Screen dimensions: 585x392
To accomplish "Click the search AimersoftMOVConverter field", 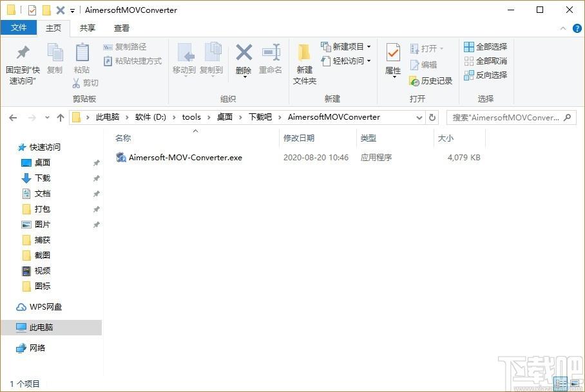I will click(511, 118).
